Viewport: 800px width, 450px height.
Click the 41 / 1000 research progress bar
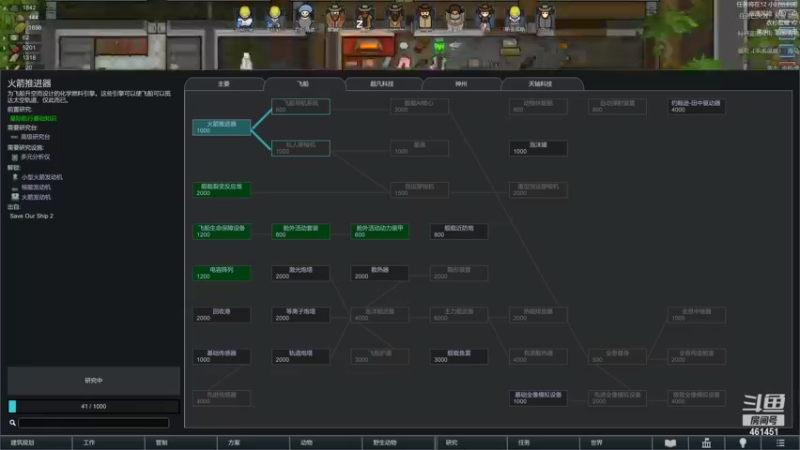click(93, 406)
